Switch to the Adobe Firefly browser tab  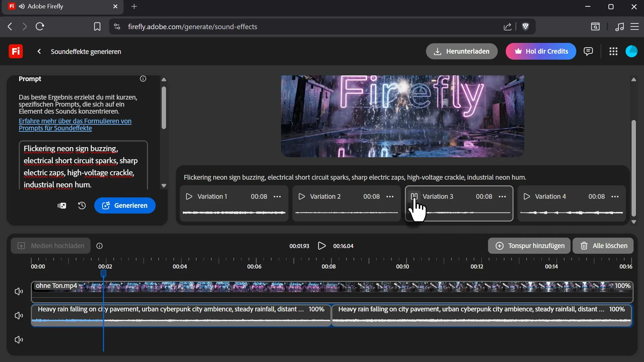coord(63,6)
